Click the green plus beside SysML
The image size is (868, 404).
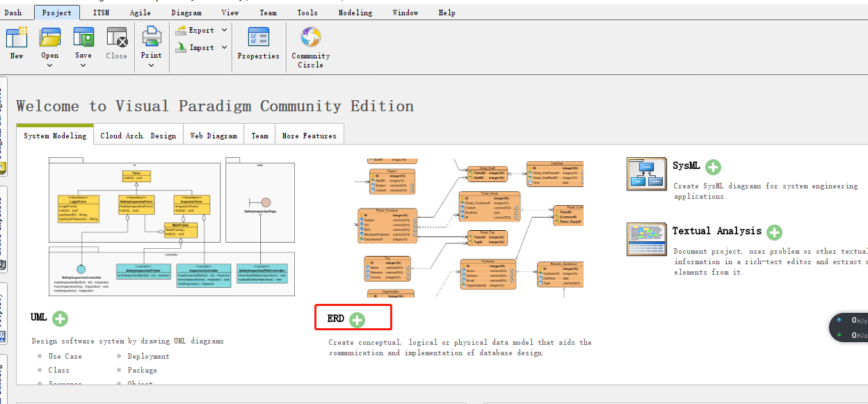pyautogui.click(x=713, y=167)
